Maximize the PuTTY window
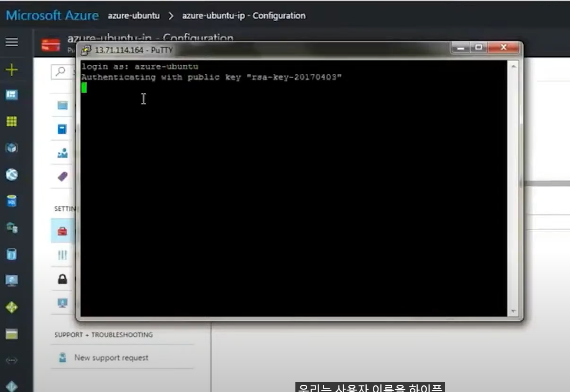This screenshot has height=392, width=570. pyautogui.click(x=479, y=48)
